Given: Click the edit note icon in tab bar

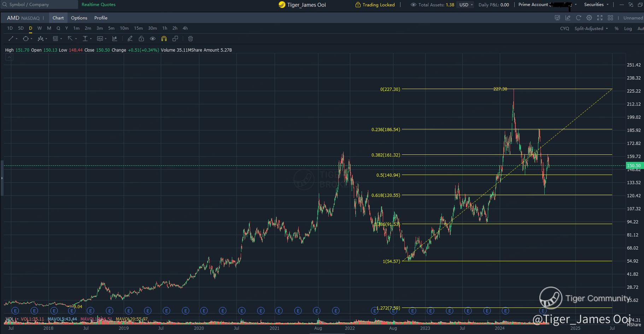Looking at the screenshot, I should point(568,18).
